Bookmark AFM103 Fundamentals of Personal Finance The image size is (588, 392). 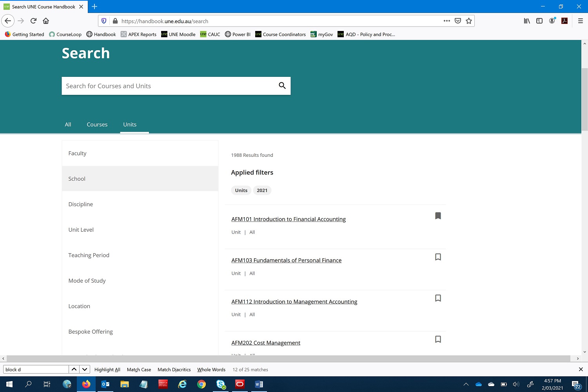coord(438,257)
